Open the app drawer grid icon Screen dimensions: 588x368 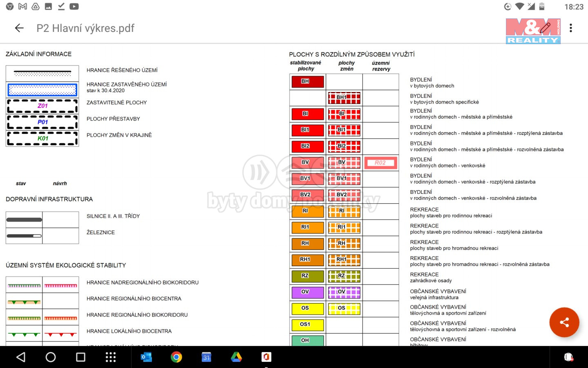point(111,357)
